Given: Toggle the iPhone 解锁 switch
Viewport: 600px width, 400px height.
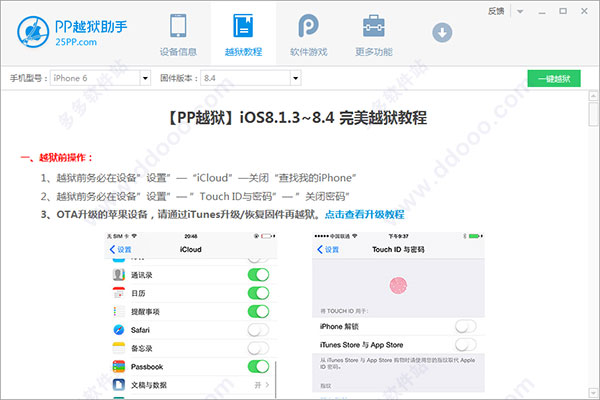Looking at the screenshot, I should click(x=466, y=327).
